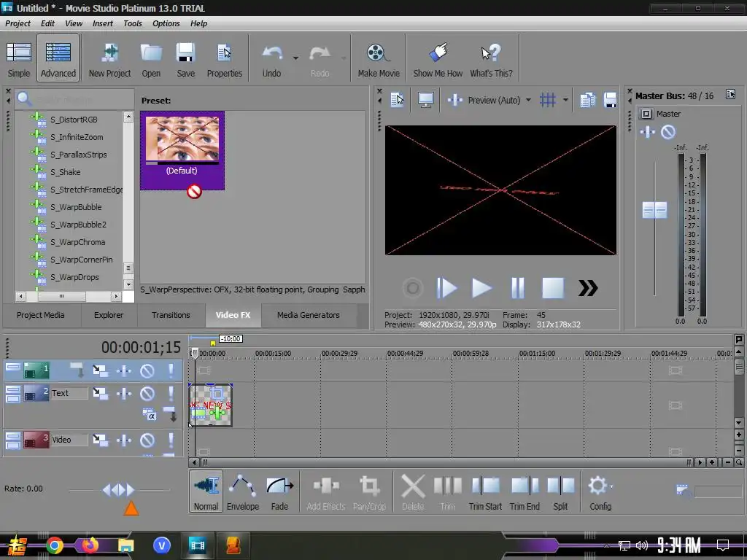Mute the Video track

(x=147, y=440)
